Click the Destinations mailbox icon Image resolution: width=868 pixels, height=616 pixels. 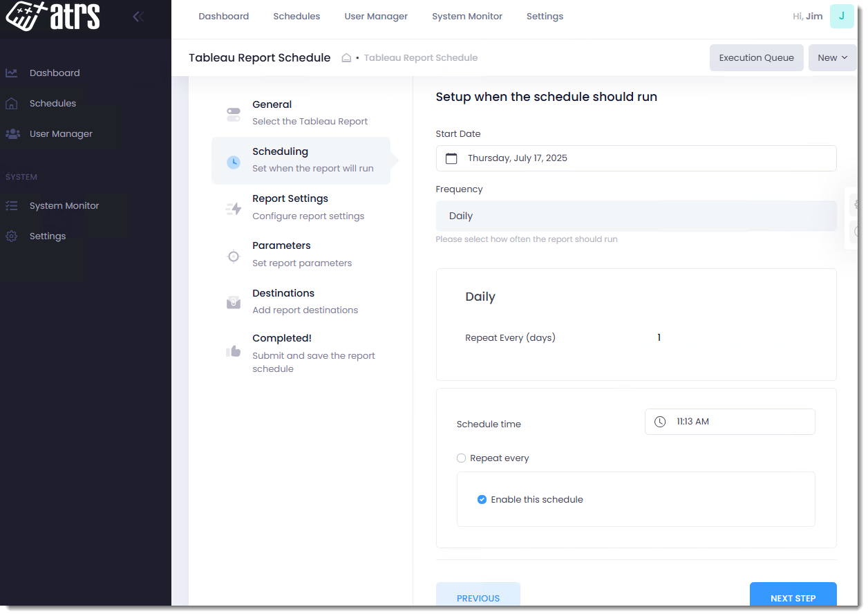click(x=234, y=303)
